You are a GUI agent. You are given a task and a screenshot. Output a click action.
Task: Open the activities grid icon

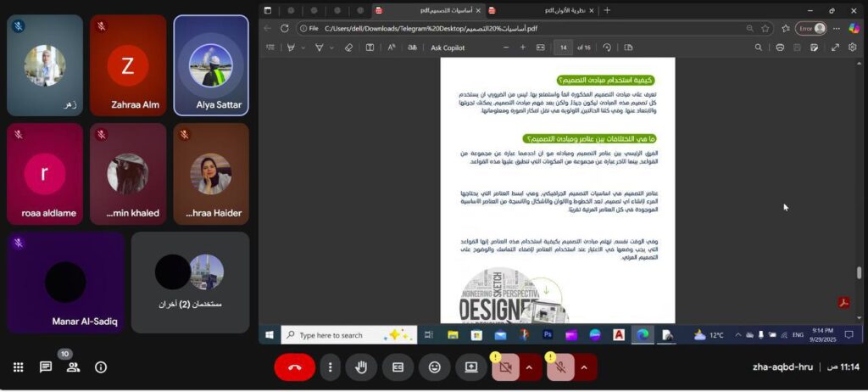coord(19,367)
